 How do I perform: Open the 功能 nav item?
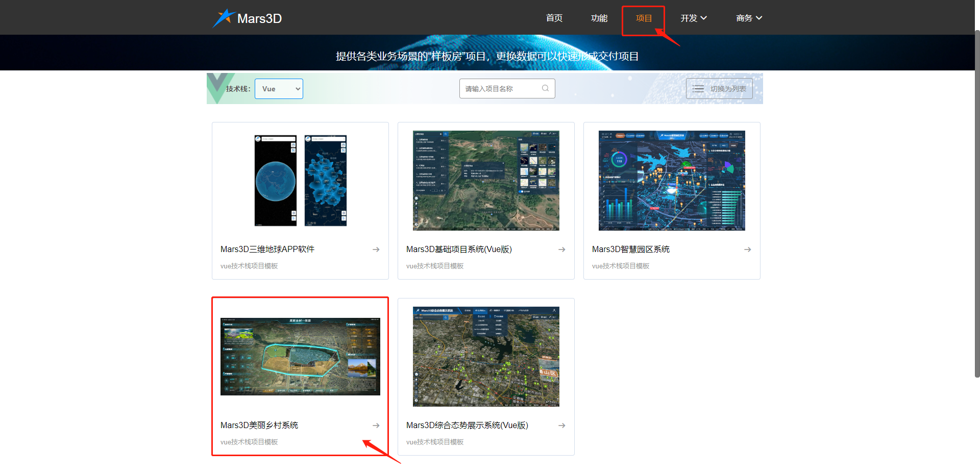coord(599,18)
